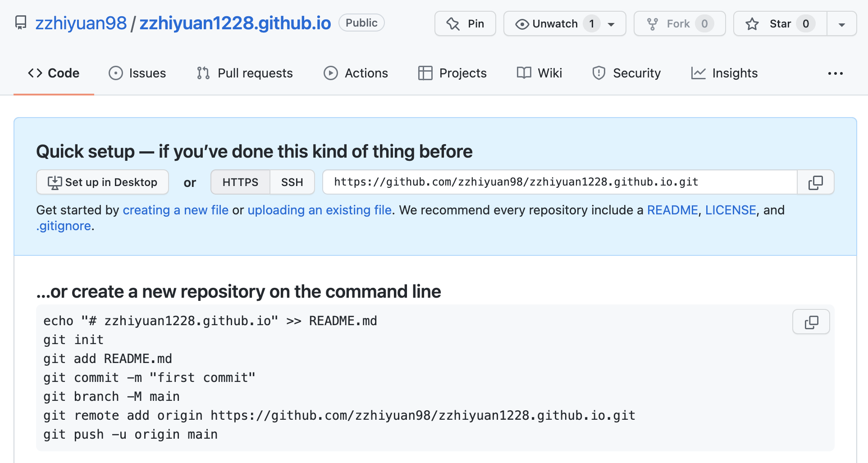Click the code brackets icon on the Code tab
The image size is (868, 463).
[x=35, y=73]
